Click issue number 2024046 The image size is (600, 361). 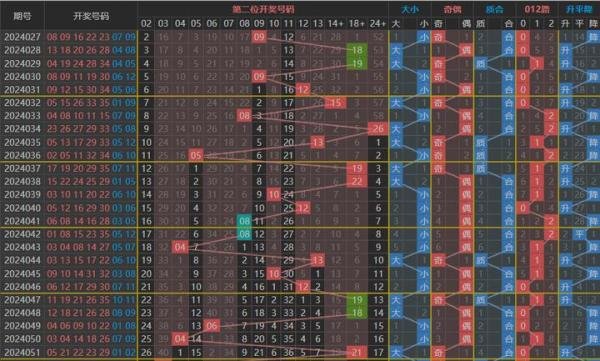click(x=22, y=287)
